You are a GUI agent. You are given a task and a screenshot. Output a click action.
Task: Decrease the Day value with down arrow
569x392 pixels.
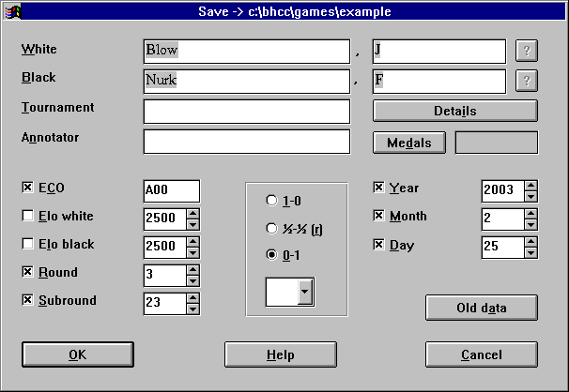tap(531, 253)
